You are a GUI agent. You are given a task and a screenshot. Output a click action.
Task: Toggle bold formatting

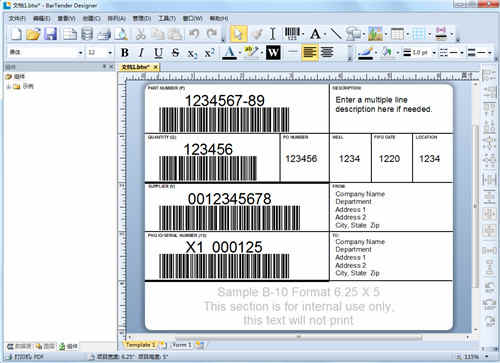click(125, 53)
